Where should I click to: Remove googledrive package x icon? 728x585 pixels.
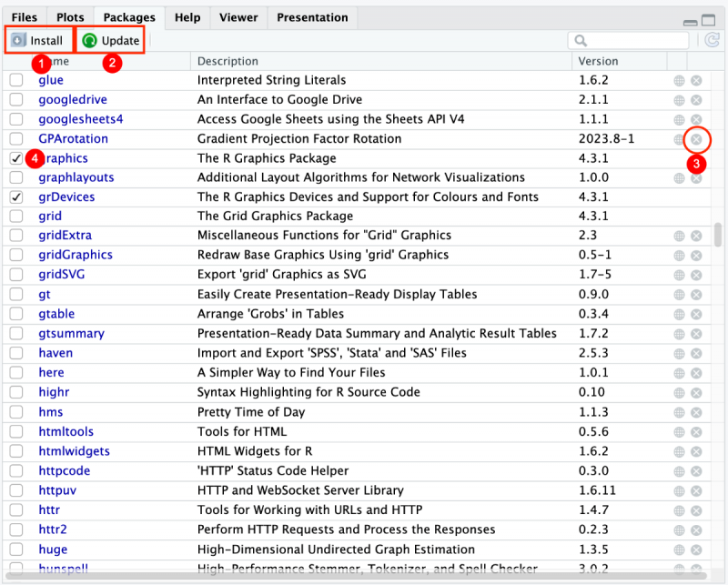696,100
